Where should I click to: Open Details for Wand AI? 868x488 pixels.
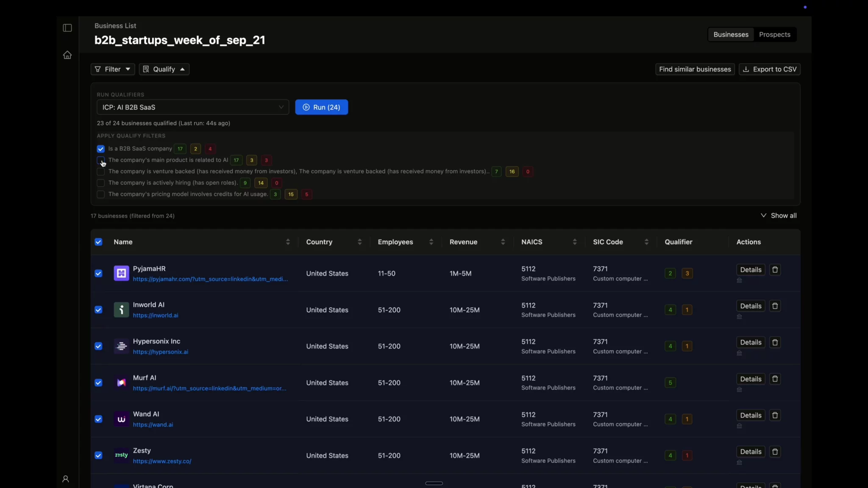coord(751,415)
